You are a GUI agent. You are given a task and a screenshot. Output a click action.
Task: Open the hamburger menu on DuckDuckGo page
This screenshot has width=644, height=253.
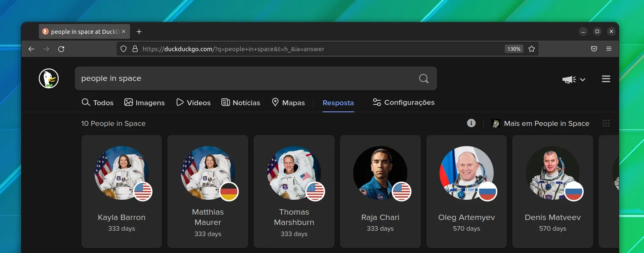point(606,79)
